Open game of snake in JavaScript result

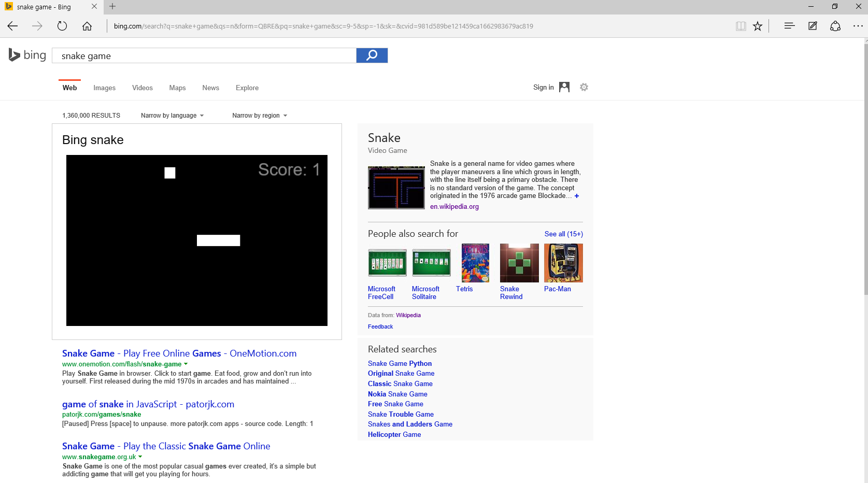(x=148, y=404)
